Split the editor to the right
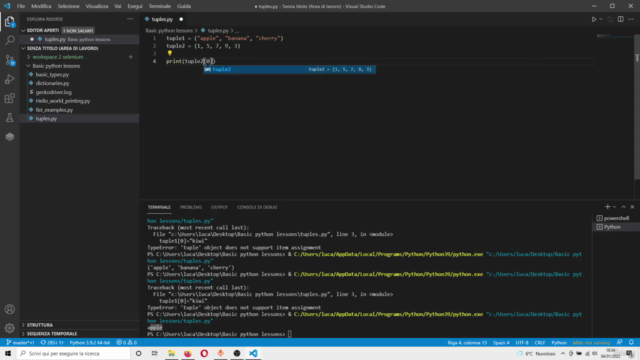640x360 pixels. [x=620, y=19]
